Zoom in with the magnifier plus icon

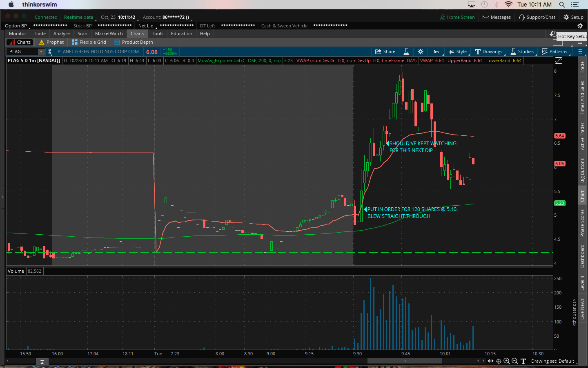coord(507,361)
